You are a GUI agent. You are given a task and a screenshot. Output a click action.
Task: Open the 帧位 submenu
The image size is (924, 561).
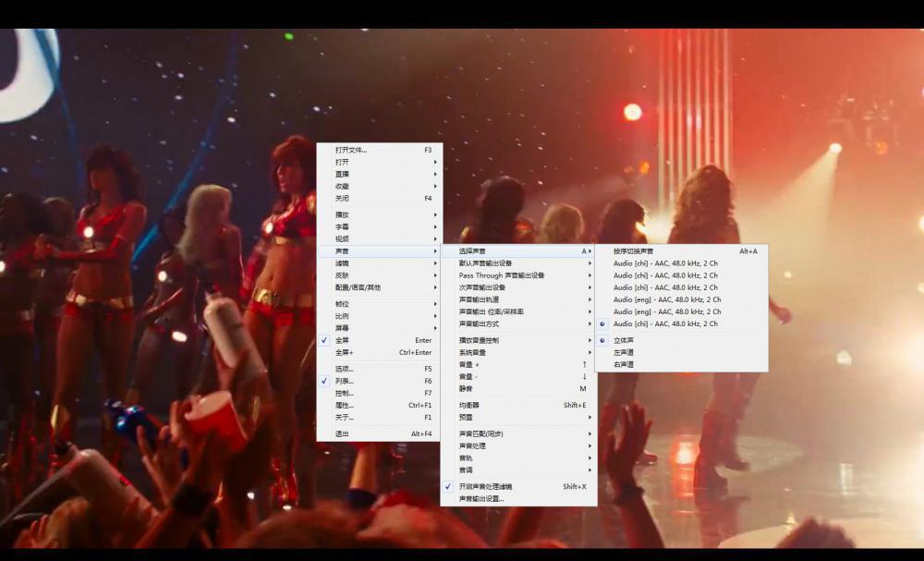pos(380,304)
